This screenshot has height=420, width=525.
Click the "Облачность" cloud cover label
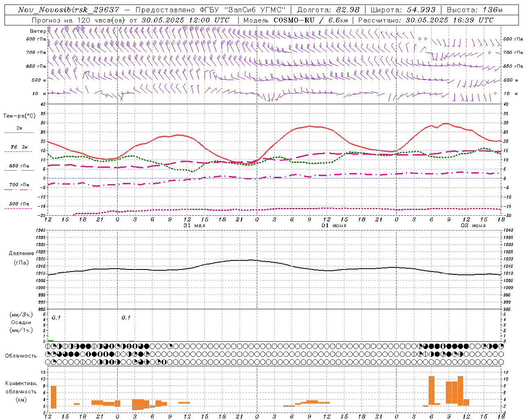tap(21, 356)
